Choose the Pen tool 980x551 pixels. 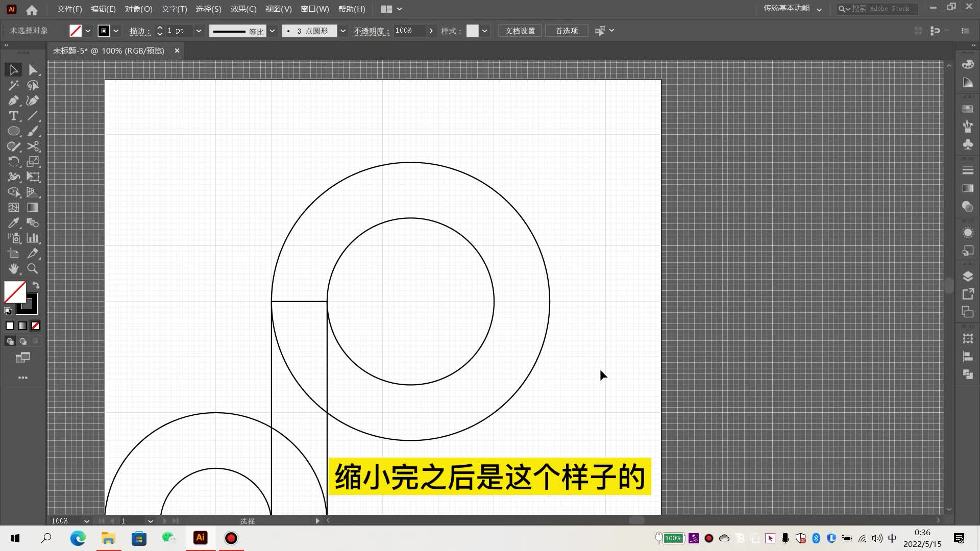(14, 101)
